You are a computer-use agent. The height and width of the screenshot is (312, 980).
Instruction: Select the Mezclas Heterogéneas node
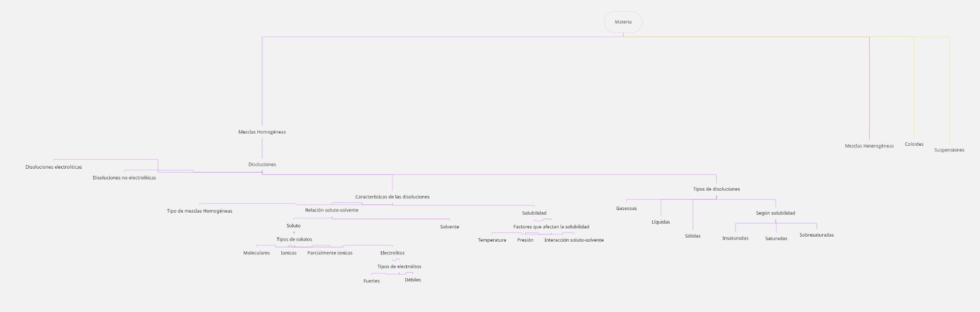tap(869, 146)
